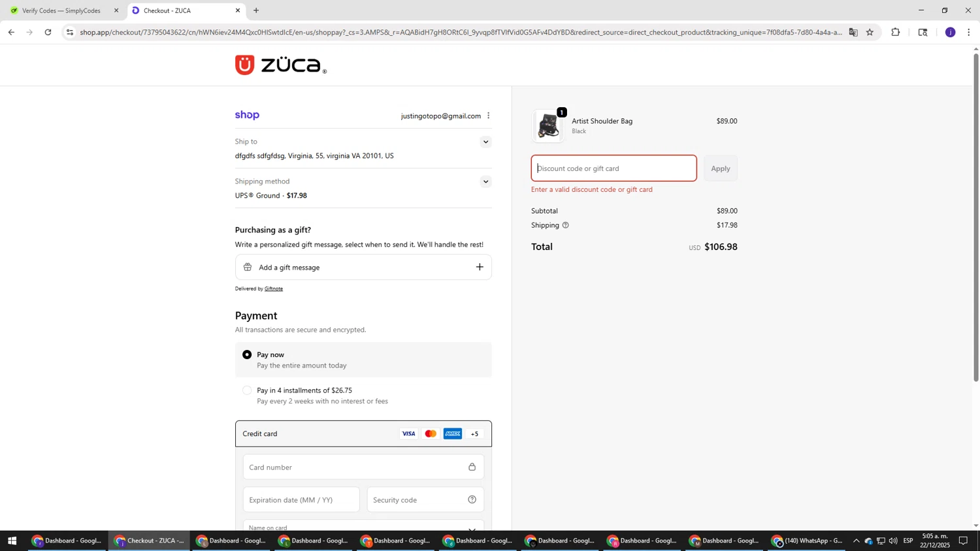Focus the Security code field
The height and width of the screenshot is (551, 980).
click(x=425, y=500)
